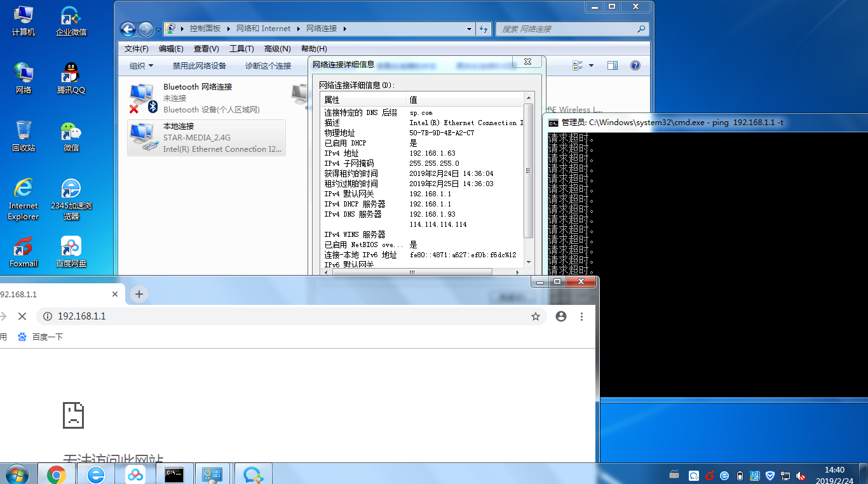Click the 值 column header
Screen dimensions: 868x484
[465, 100]
